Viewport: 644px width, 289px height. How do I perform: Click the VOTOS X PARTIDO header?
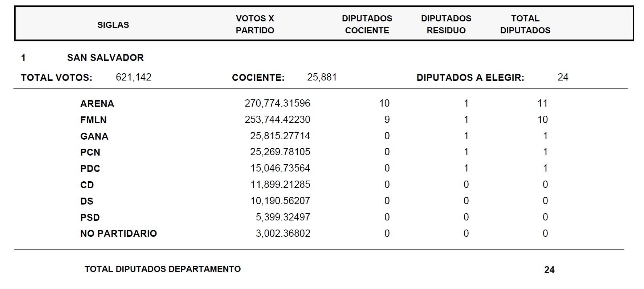(255, 24)
